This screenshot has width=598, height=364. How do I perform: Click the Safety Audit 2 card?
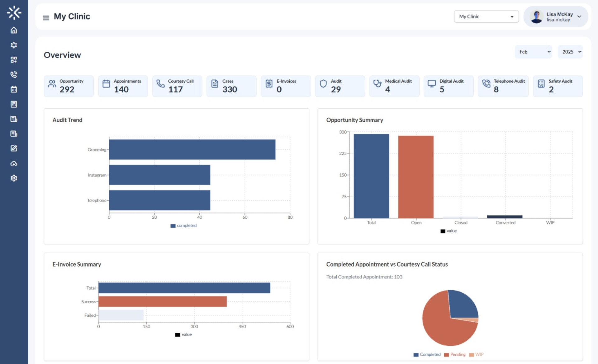pos(557,86)
